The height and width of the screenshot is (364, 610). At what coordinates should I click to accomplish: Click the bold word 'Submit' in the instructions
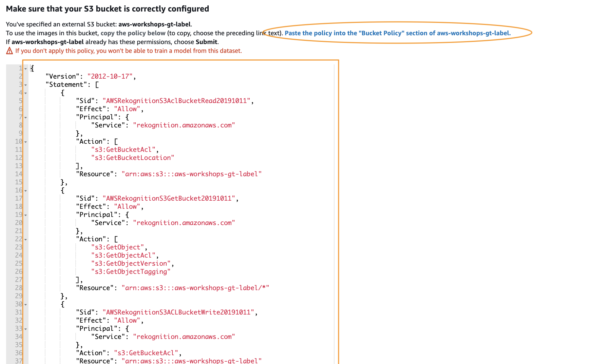(x=206, y=42)
